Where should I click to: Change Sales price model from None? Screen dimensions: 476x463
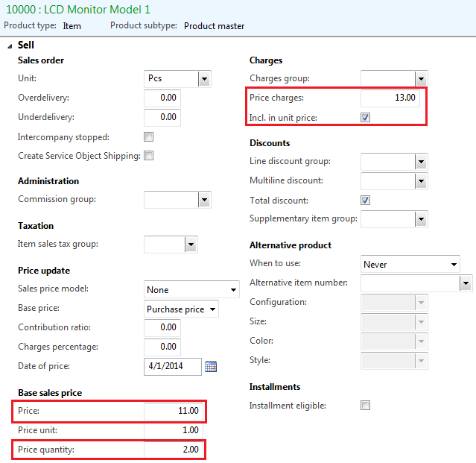(191, 289)
